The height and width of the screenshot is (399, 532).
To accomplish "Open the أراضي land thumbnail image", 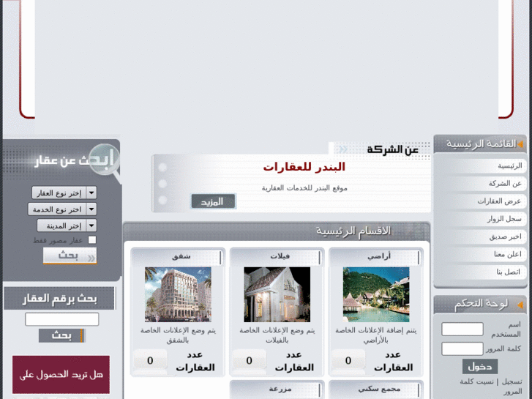I will (x=376, y=294).
